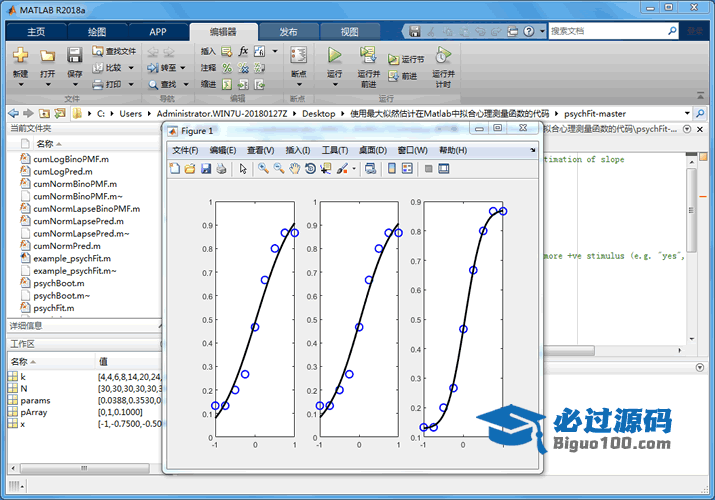Click the up one folder icon
715x500 pixels.
44,113
